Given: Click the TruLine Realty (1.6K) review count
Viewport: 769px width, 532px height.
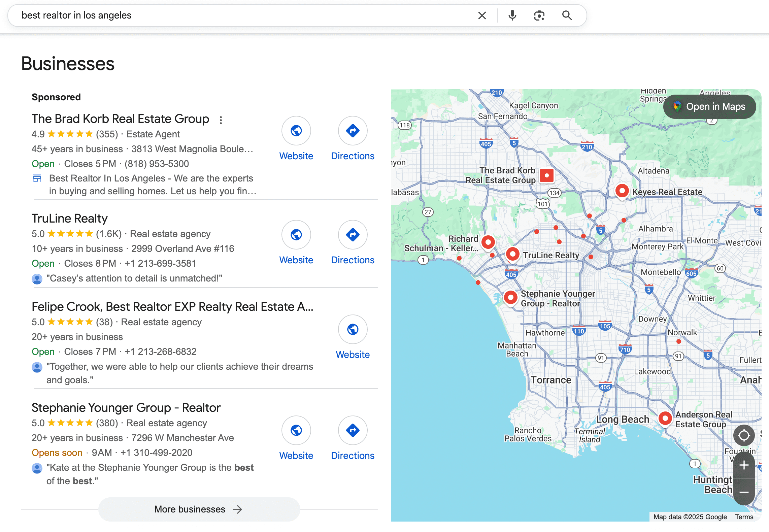Looking at the screenshot, I should point(109,234).
